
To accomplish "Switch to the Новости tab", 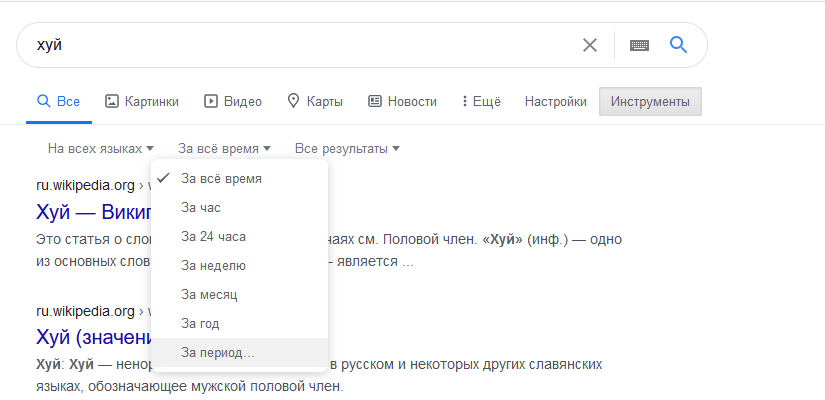I will [403, 102].
